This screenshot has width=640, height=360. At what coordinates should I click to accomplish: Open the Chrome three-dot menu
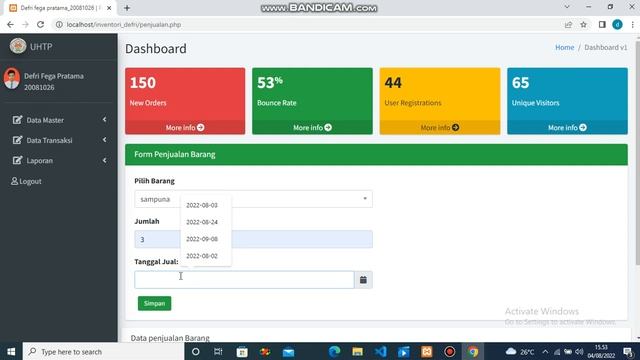[x=633, y=24]
